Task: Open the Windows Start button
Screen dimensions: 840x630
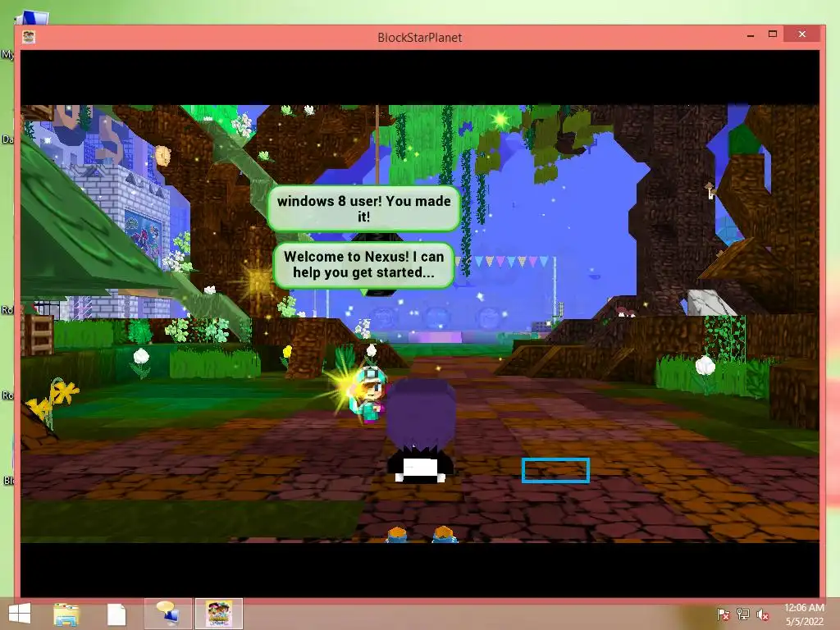Action: click(20, 614)
